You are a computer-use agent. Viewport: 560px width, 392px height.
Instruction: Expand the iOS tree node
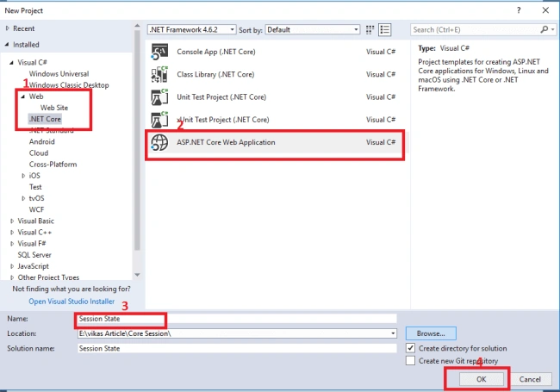coord(23,176)
